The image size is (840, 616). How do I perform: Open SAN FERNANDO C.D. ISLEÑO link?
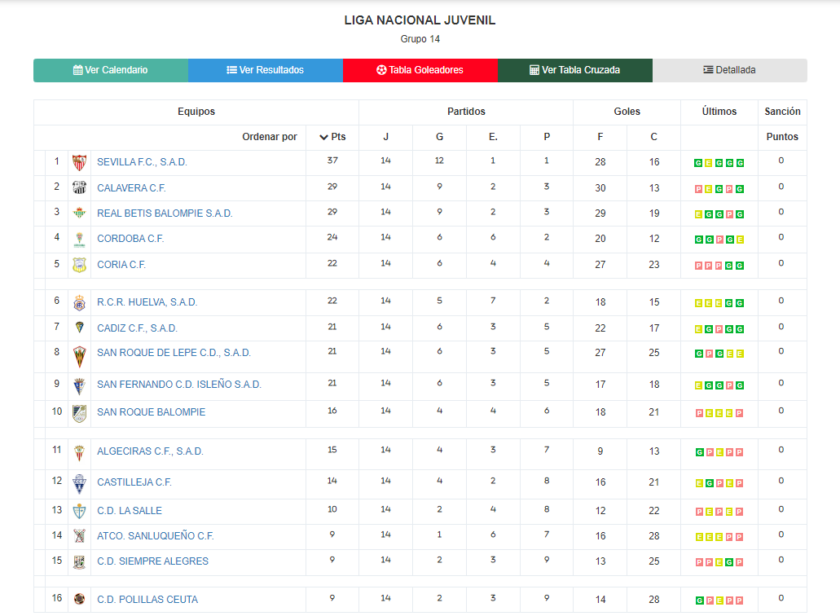tap(179, 384)
